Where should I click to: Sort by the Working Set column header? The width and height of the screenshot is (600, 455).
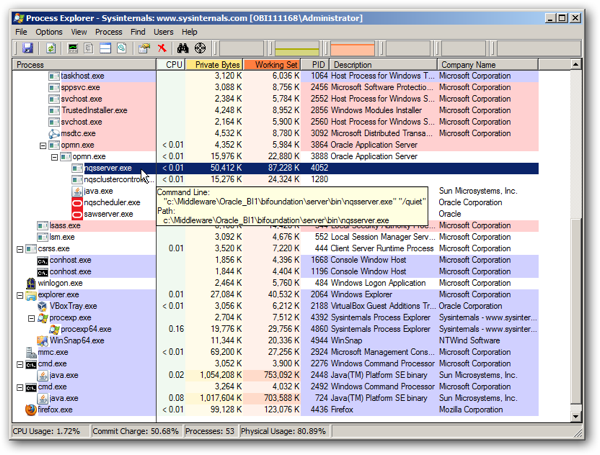[x=272, y=64]
